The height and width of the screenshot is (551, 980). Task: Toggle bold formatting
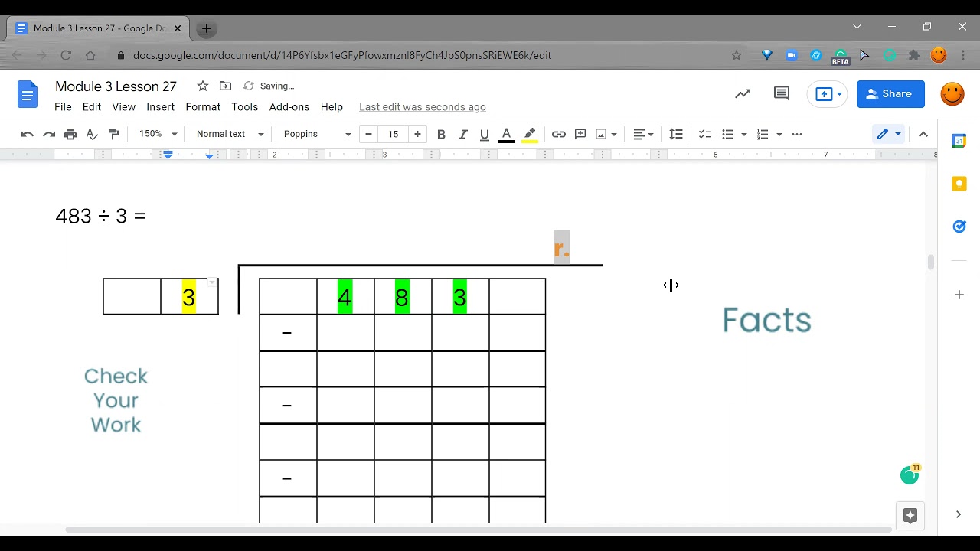441,134
